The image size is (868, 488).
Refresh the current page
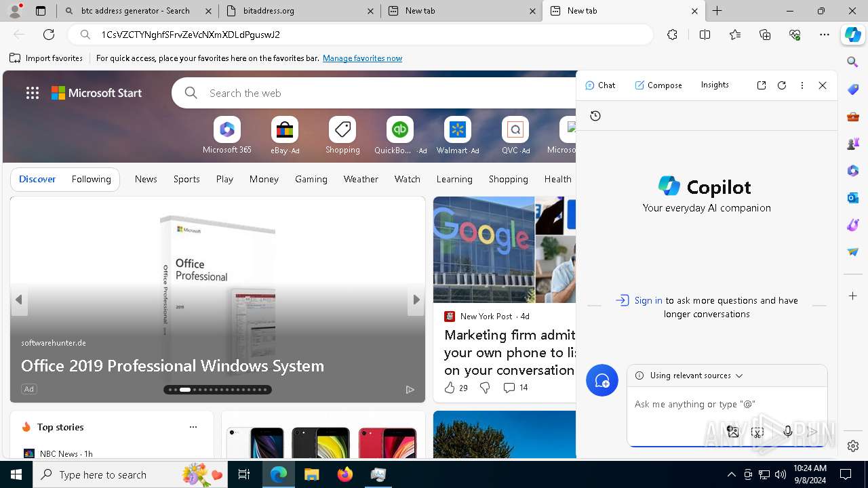49,35
